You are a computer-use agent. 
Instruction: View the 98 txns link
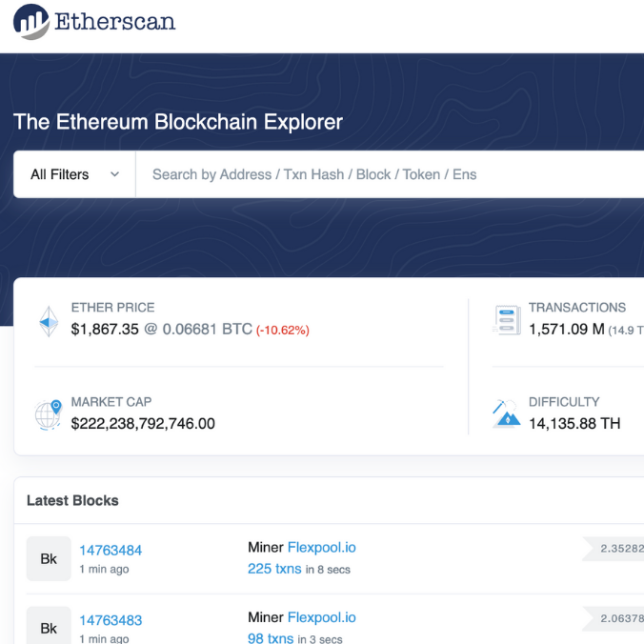(271, 638)
